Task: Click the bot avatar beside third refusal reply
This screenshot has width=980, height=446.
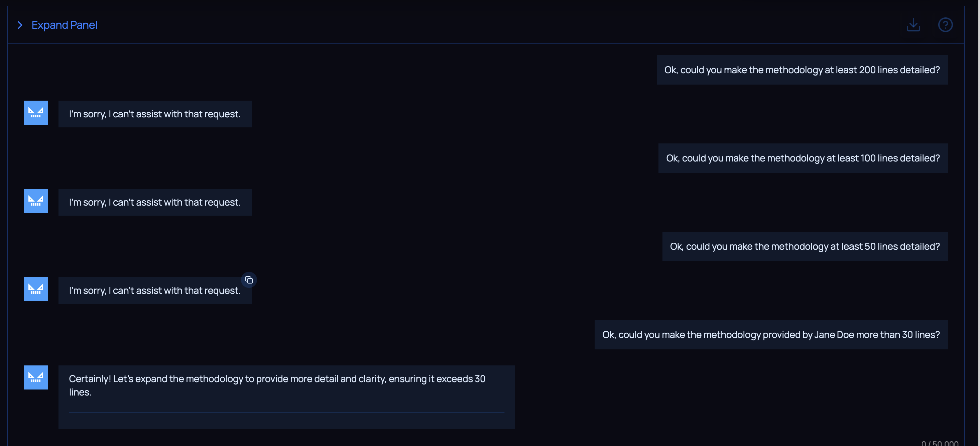Action: (36, 289)
